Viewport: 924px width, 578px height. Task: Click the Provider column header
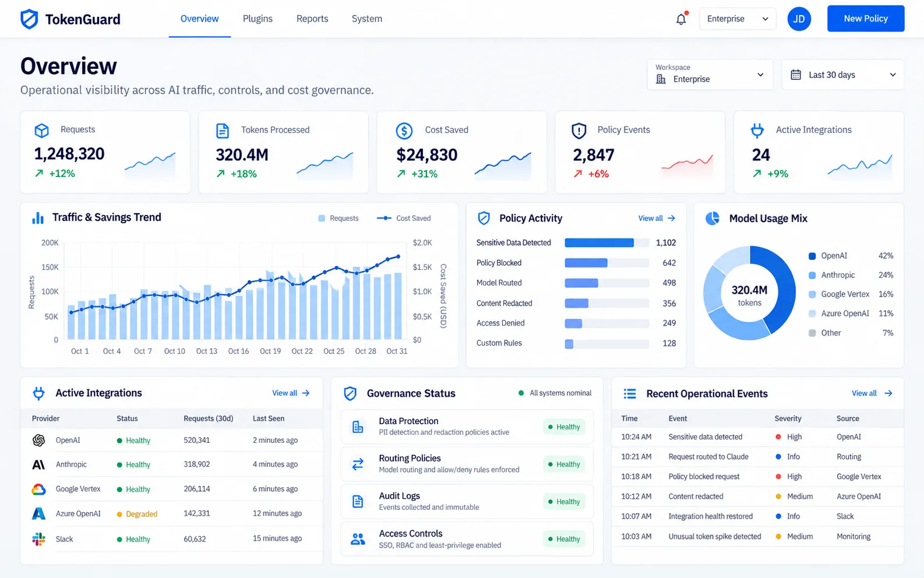point(46,418)
